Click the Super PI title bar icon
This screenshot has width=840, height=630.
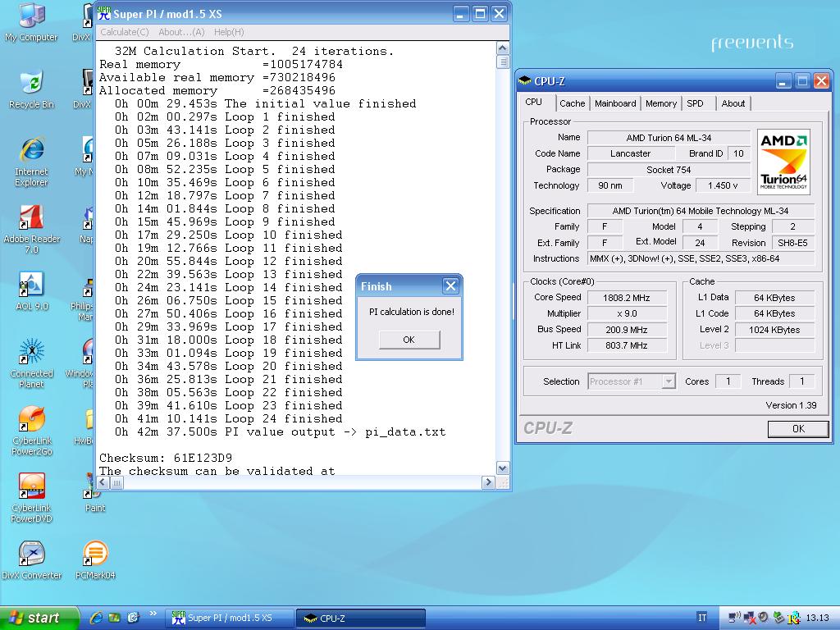pos(104,13)
